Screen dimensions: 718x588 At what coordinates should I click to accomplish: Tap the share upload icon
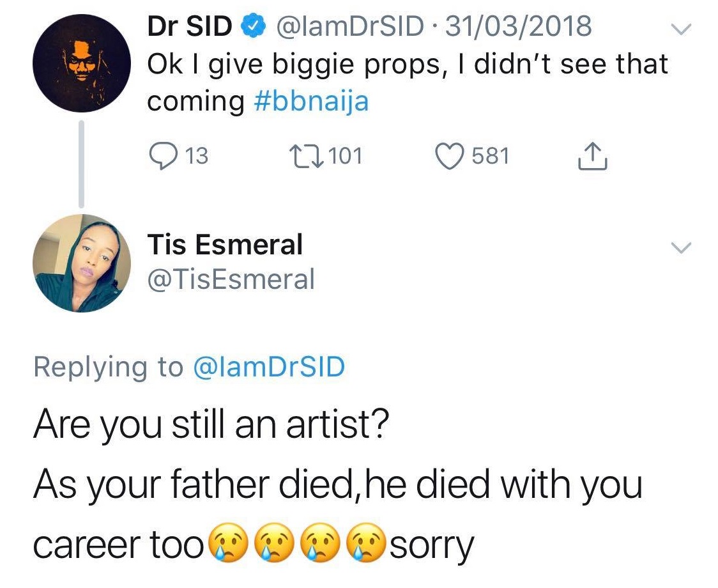(x=592, y=155)
